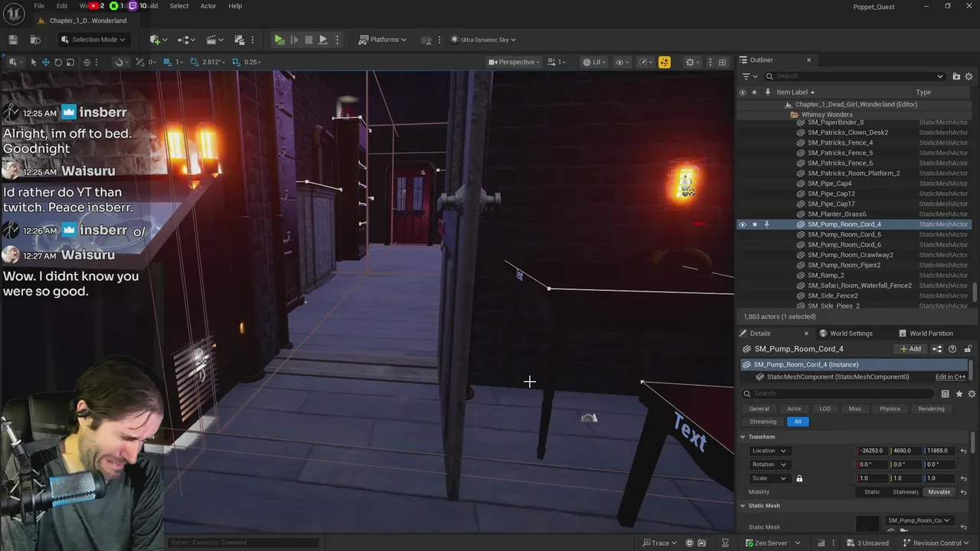The image size is (980, 551).
Task: Open the Selection Mode dropdown
Action: click(x=93, y=40)
